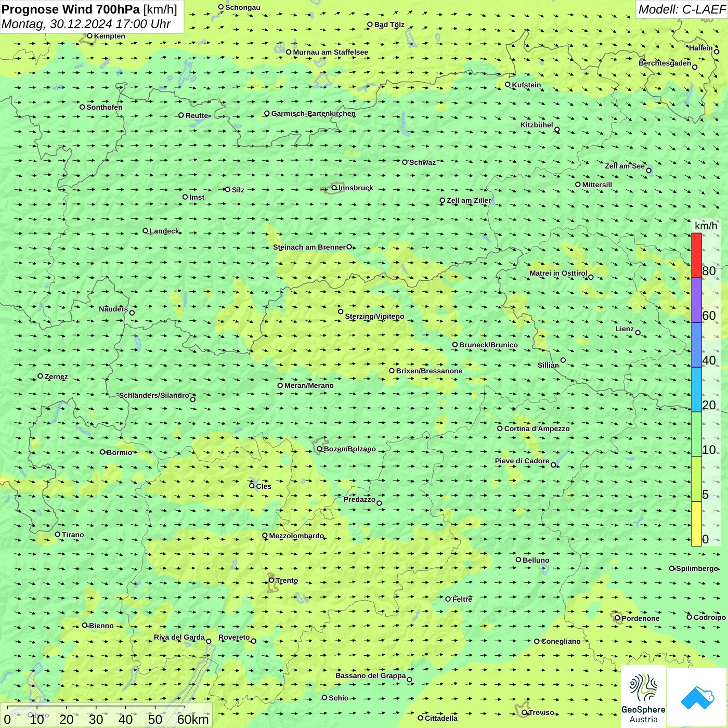Image resolution: width=728 pixels, height=728 pixels.
Task: Select the purple 60 km/h legend color
Action: [x=696, y=300]
